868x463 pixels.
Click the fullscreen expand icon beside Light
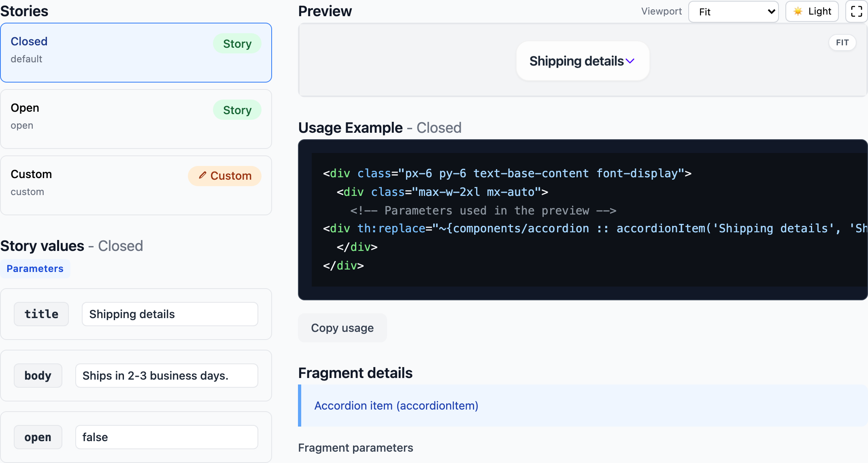pyautogui.click(x=856, y=11)
